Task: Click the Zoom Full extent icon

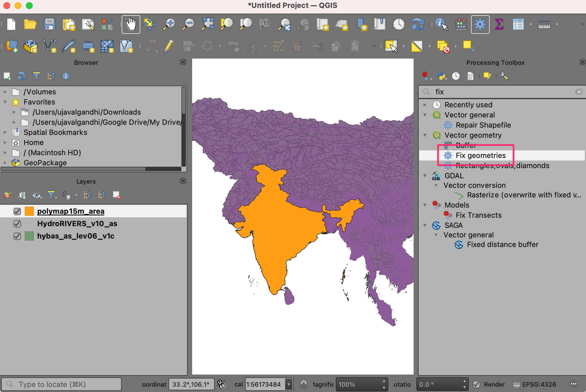Action: coord(207,24)
